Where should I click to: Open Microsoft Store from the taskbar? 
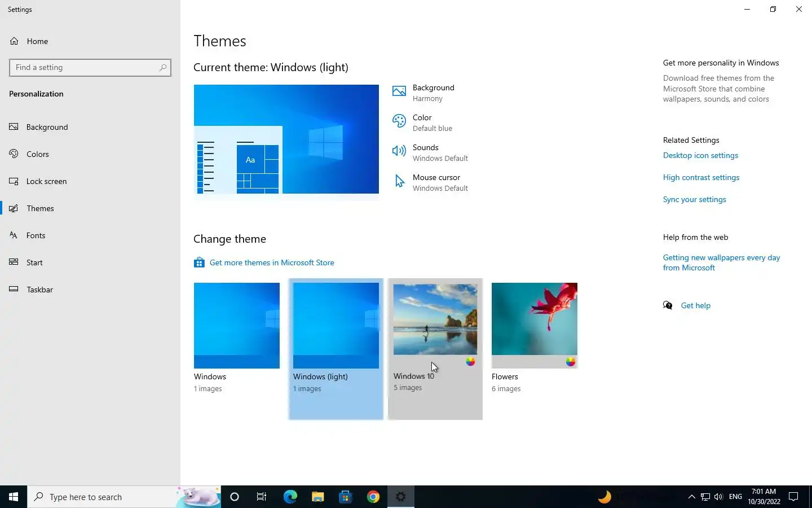[345, 497]
